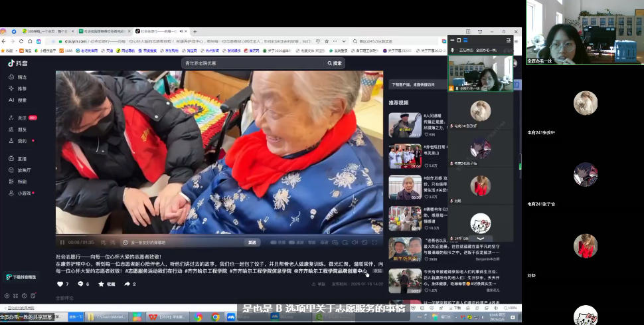Click the 搜索 search button

coord(334,63)
